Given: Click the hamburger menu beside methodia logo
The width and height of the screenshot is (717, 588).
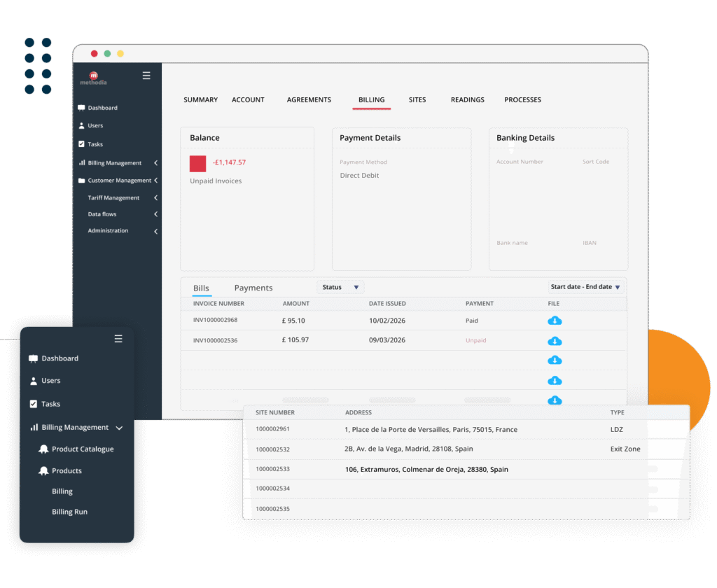Looking at the screenshot, I should (146, 76).
